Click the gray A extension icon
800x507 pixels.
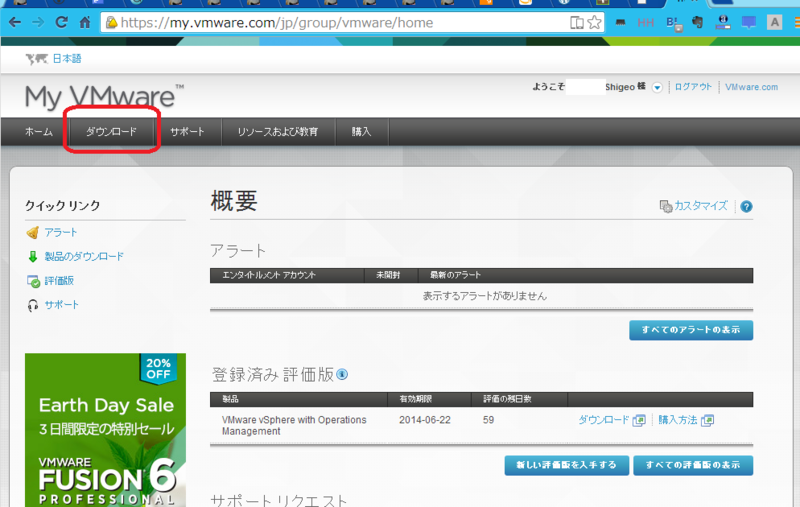pos(774,22)
